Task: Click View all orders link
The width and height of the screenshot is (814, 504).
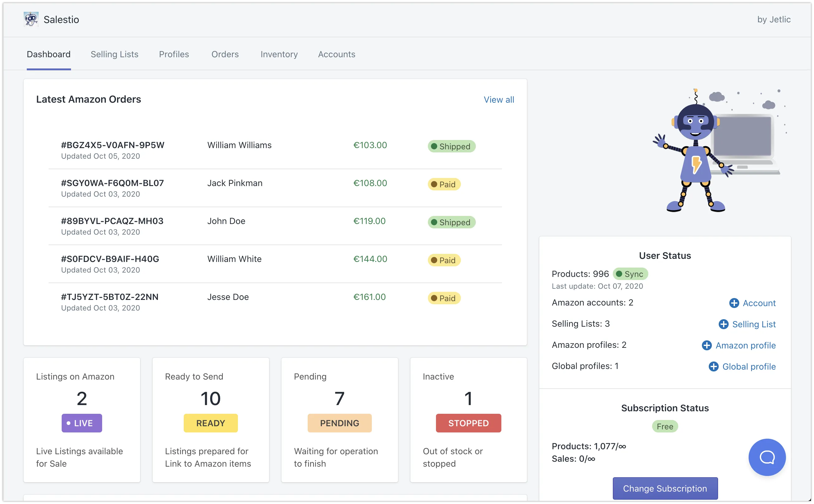Action: point(499,100)
